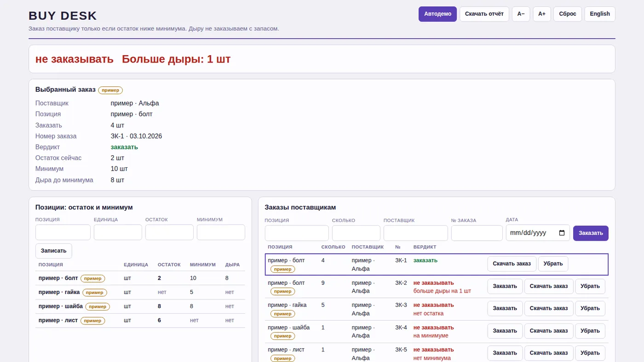Viewport: 644px width, 362px height.
Task: Increase font size with A+ button
Action: [x=542, y=14]
